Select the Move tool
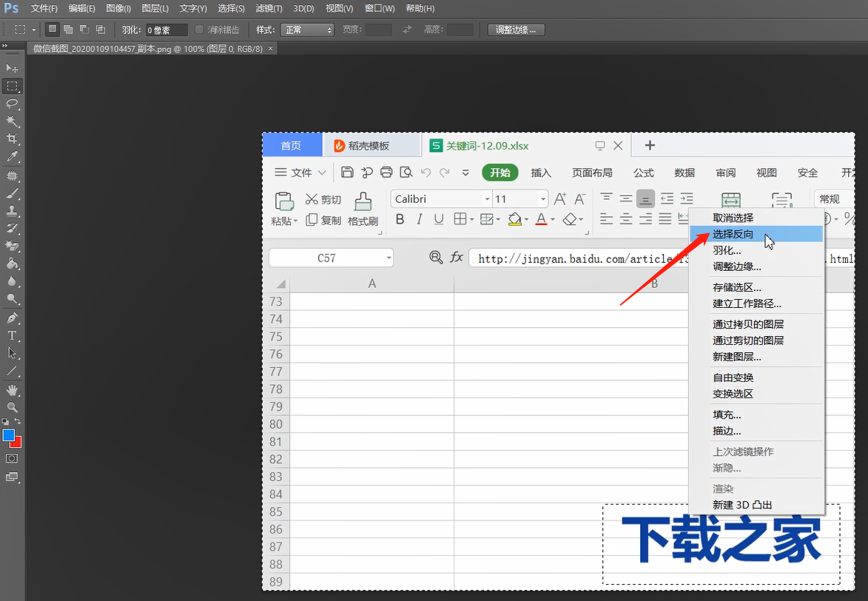868x601 pixels. pos(12,68)
